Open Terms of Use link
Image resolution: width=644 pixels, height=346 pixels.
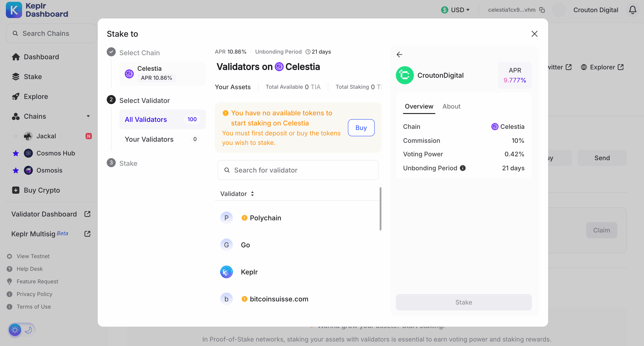click(x=29, y=307)
